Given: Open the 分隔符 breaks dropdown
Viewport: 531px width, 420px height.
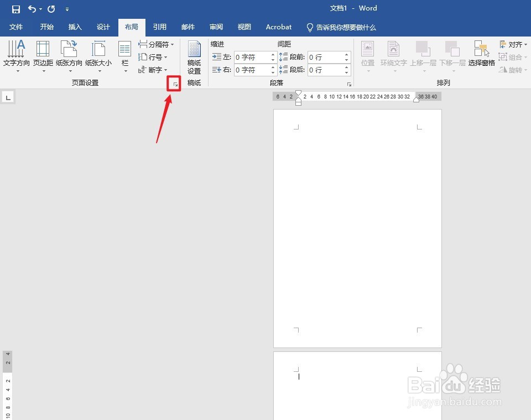Looking at the screenshot, I should pyautogui.click(x=157, y=44).
